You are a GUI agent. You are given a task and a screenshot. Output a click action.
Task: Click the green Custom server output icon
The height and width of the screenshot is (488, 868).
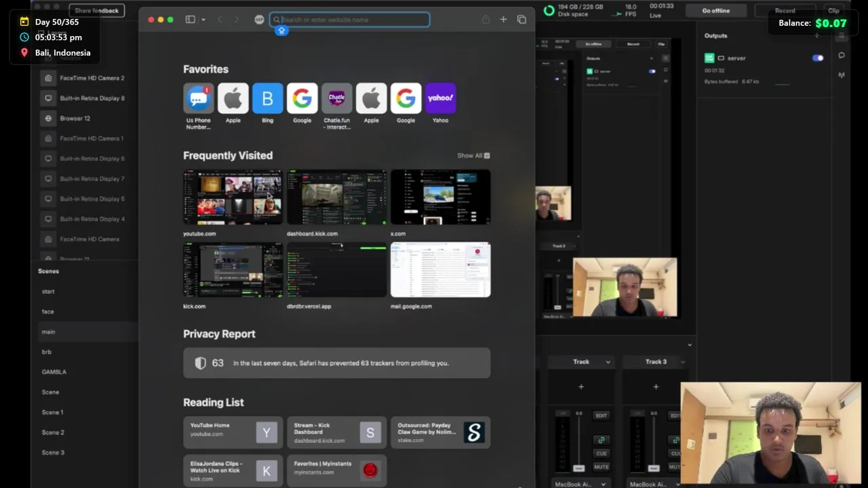[x=709, y=58]
